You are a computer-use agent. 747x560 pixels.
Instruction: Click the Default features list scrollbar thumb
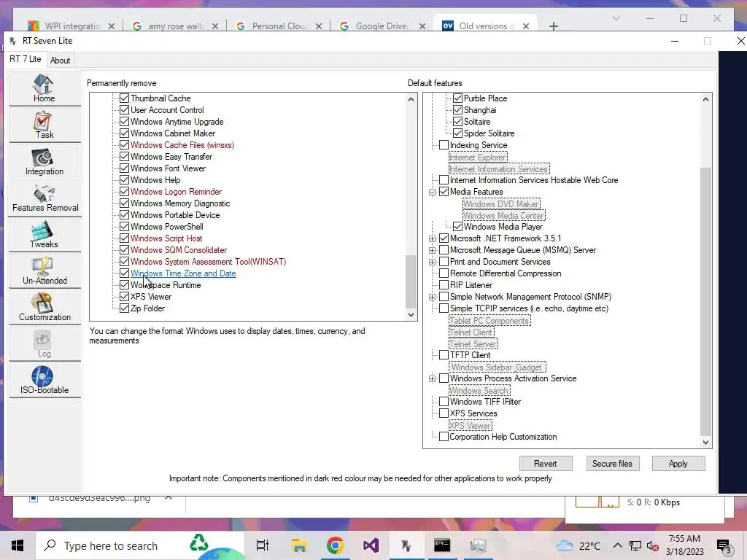pos(705,301)
